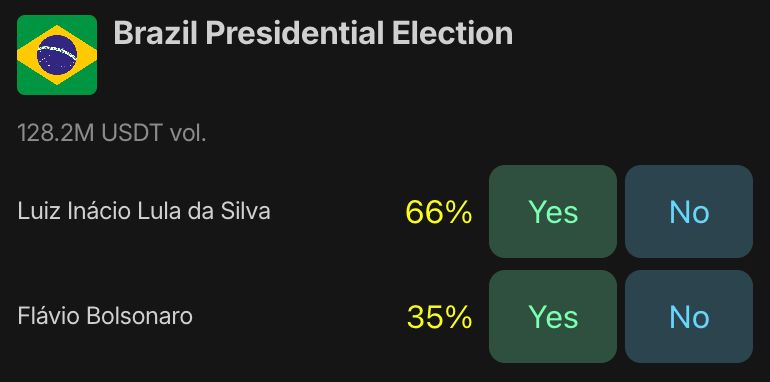Screen dimensions: 770x382
Task: Open the Lula da Silva outcome row
Action: point(385,212)
